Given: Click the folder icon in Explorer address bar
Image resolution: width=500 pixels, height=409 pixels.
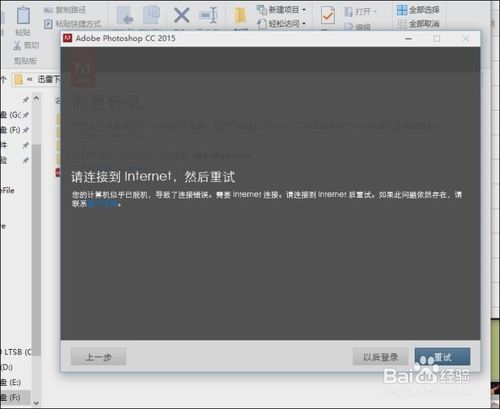Looking at the screenshot, I should click(x=18, y=79).
